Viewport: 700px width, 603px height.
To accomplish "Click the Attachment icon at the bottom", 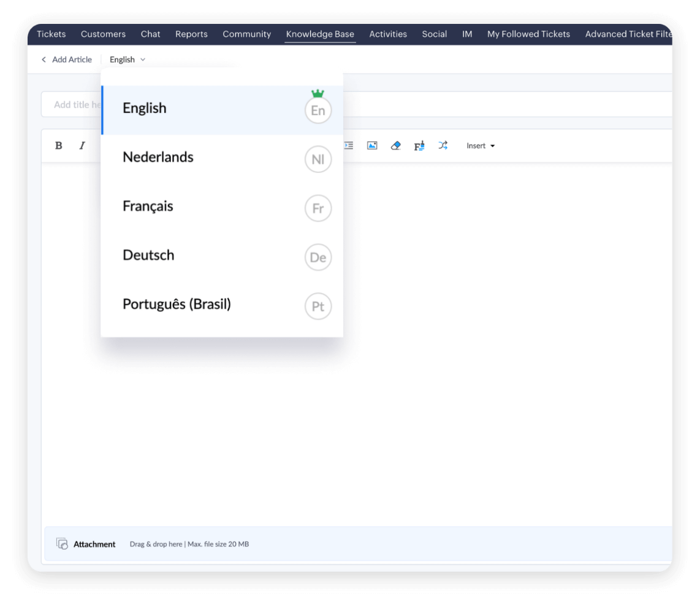I will [62, 544].
